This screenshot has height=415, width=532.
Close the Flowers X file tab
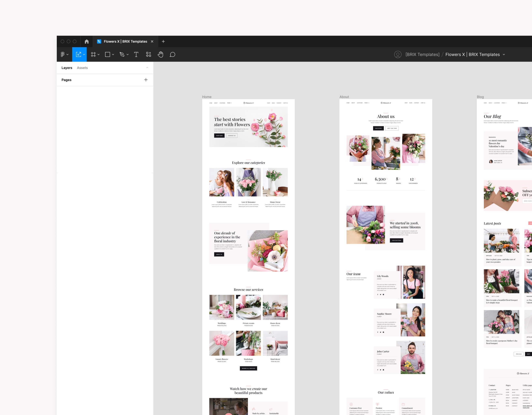click(x=152, y=41)
